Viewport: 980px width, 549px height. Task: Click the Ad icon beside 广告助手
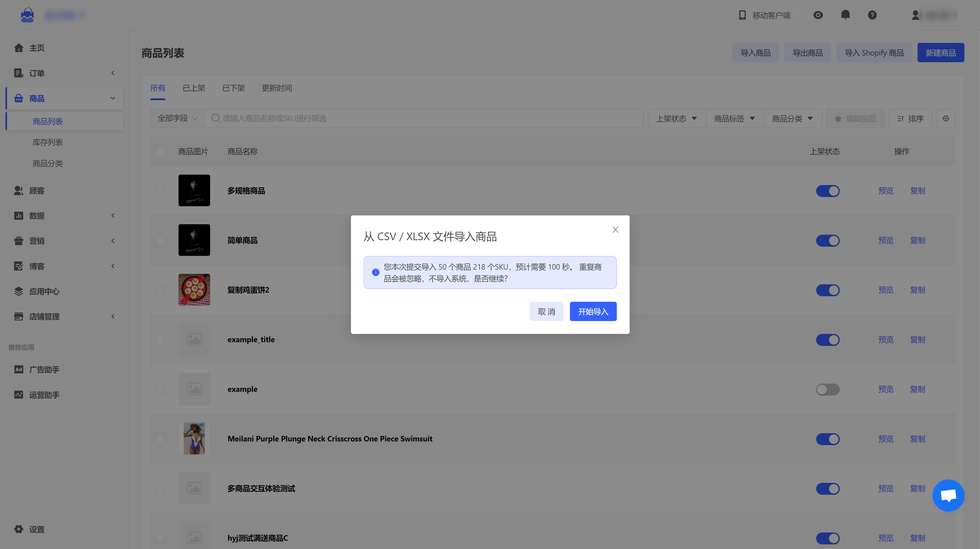tap(19, 369)
